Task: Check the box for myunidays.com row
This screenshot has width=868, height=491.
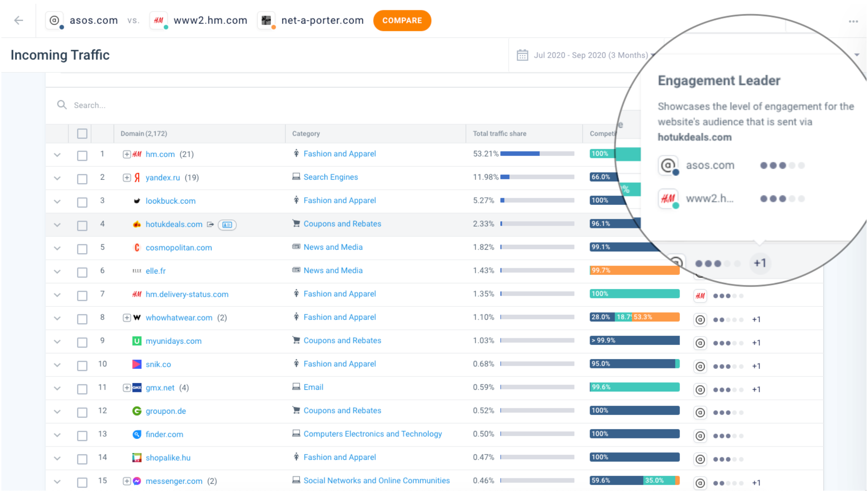Action: tap(82, 342)
